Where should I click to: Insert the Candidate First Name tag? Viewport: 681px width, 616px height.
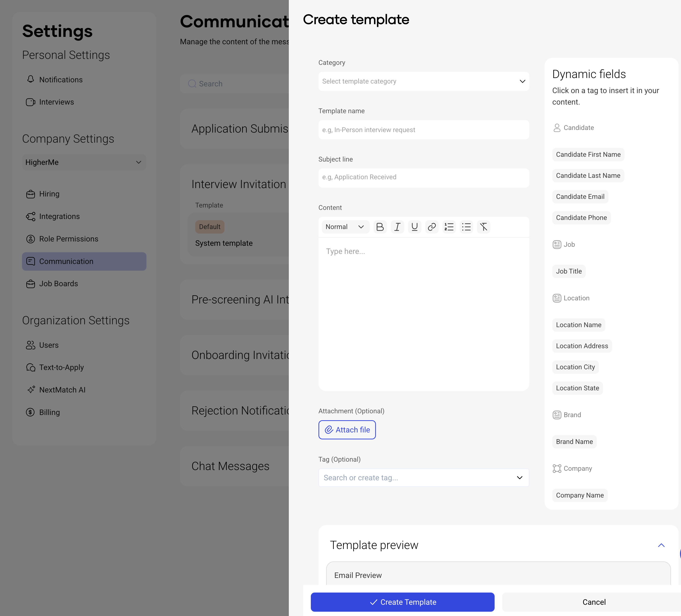588,154
